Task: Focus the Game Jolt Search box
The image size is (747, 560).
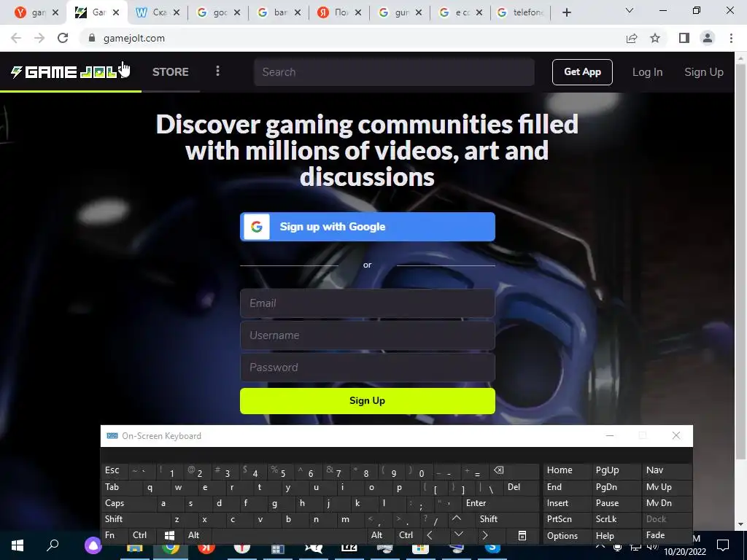Action: [x=394, y=72]
